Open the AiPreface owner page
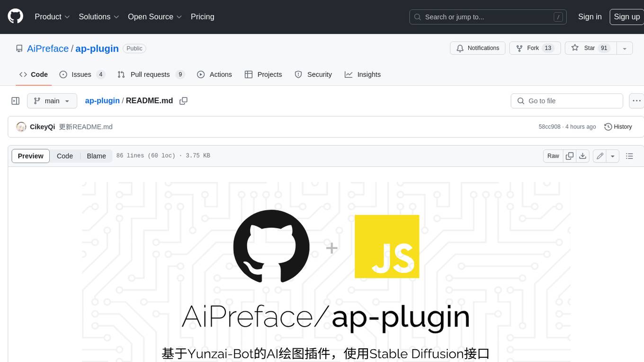This screenshot has height=362, width=644. 48,48
